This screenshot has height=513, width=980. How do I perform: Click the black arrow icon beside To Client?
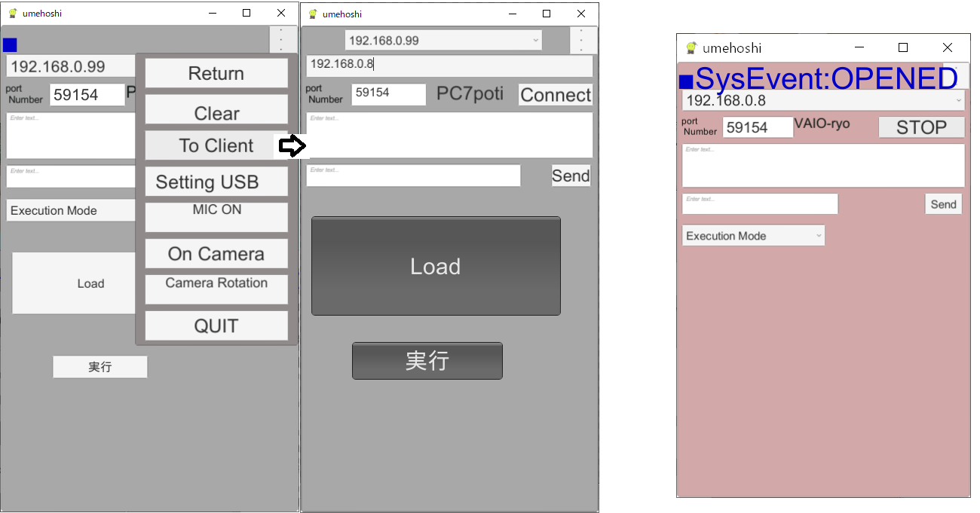pyautogui.click(x=290, y=146)
